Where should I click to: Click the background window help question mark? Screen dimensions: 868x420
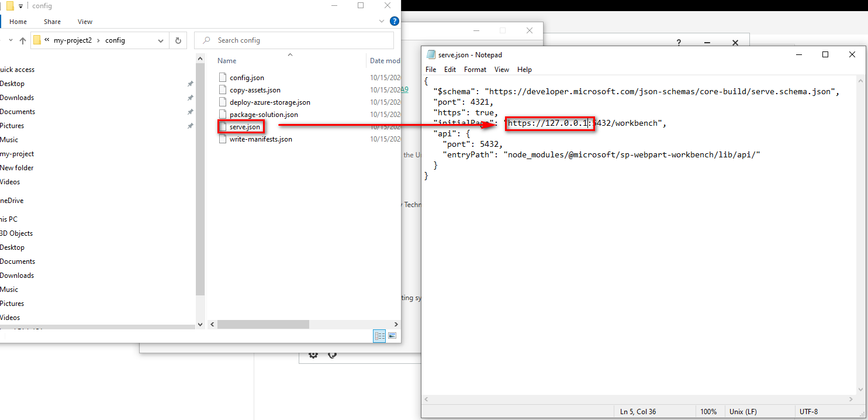[679, 43]
